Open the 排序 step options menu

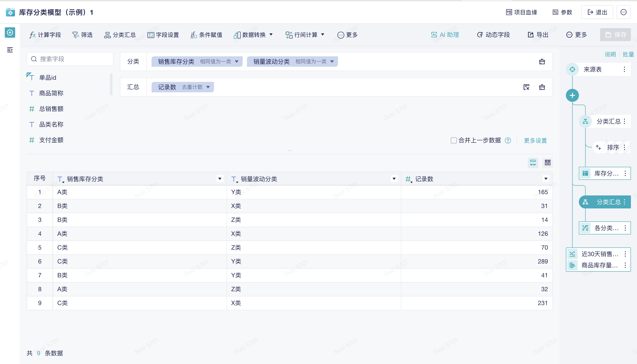point(624,147)
